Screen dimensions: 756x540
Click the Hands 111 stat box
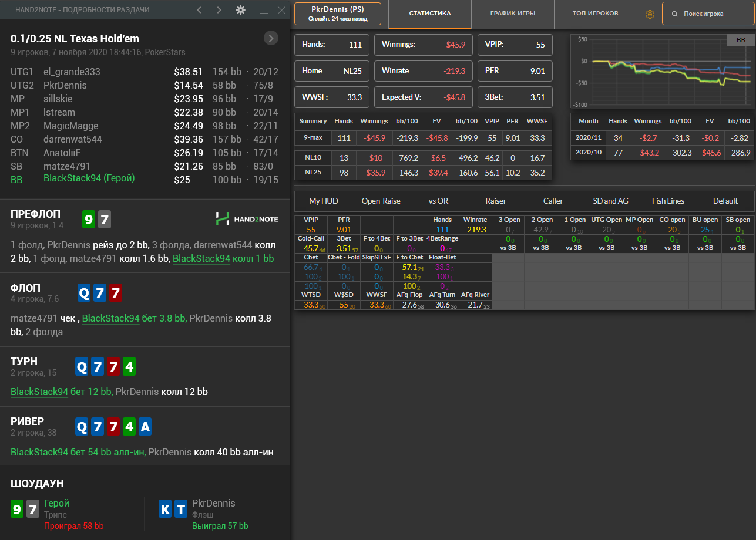(332, 45)
